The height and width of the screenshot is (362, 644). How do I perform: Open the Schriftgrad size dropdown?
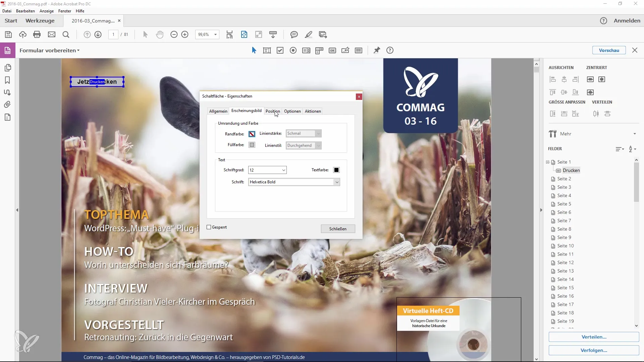pos(284,170)
